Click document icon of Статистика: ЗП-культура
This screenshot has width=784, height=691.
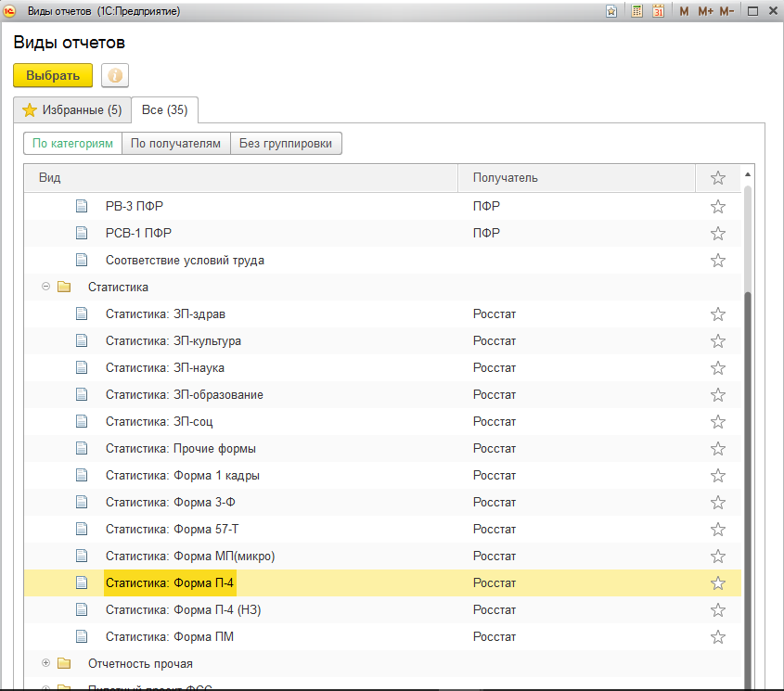[x=82, y=341]
